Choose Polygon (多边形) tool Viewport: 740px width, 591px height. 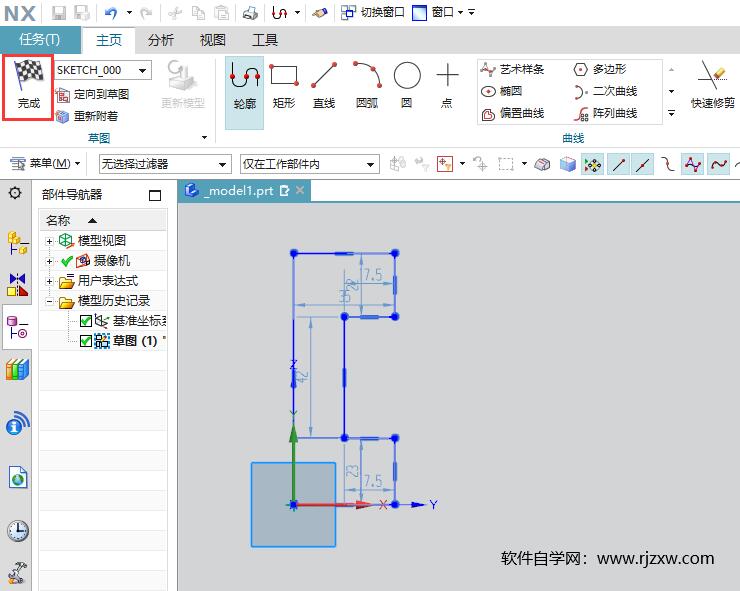[x=600, y=69]
